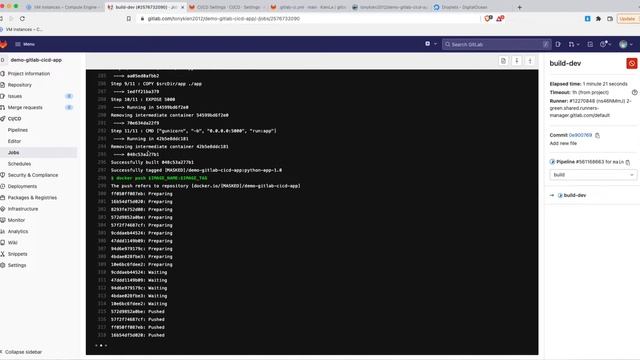Open the GitLab Menu button
The width and height of the screenshot is (640, 360).
(x=24, y=44)
